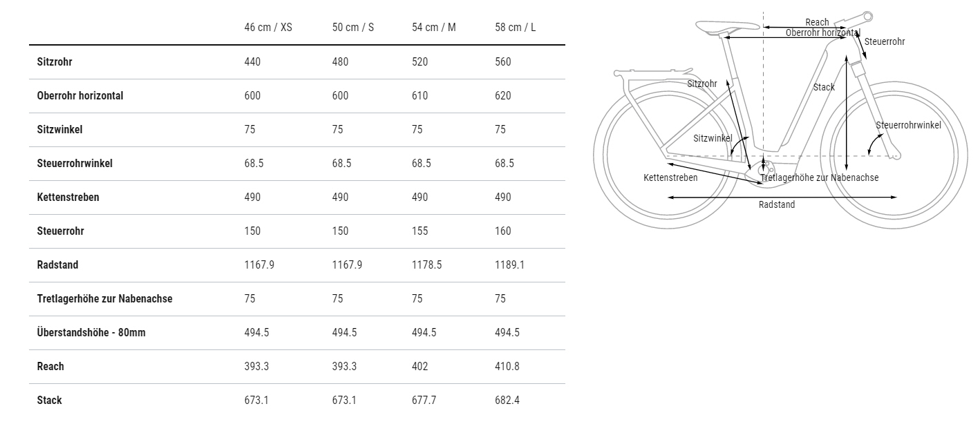The height and width of the screenshot is (433, 980).
Task: Click the Stack label on bike diagram
Action: (824, 87)
